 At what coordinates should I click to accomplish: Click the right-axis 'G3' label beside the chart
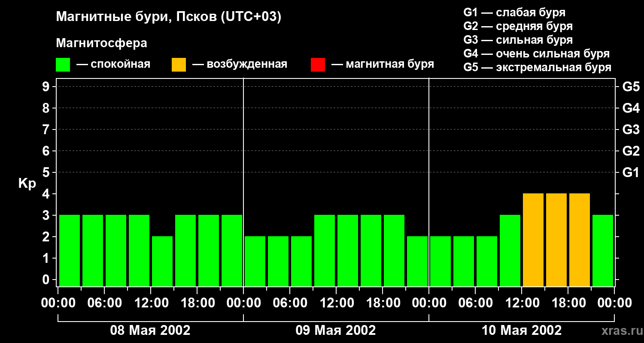point(631,129)
